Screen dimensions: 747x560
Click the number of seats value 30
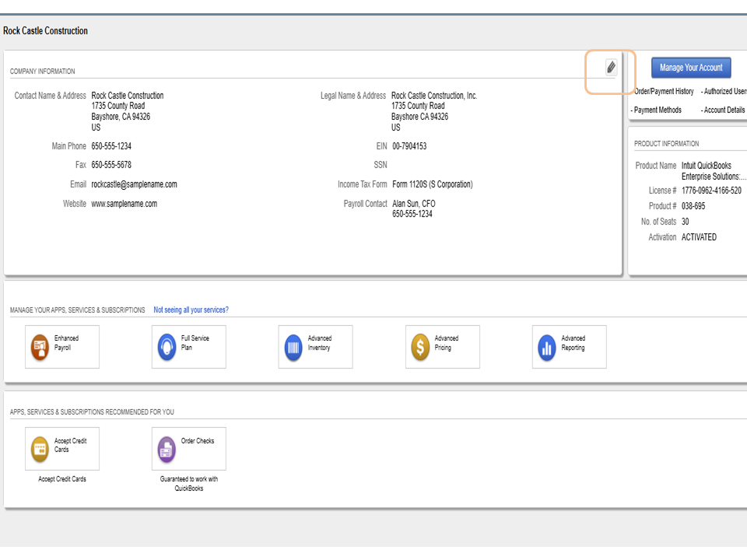tap(685, 222)
